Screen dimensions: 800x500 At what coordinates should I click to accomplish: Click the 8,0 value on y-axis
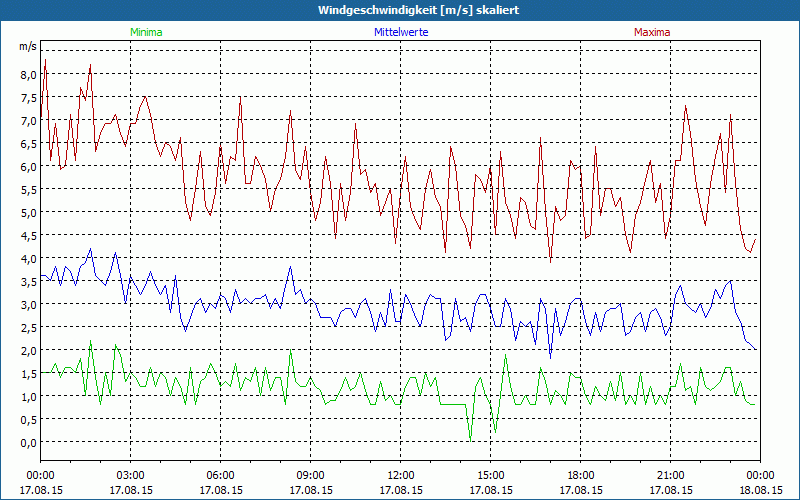click(x=27, y=74)
